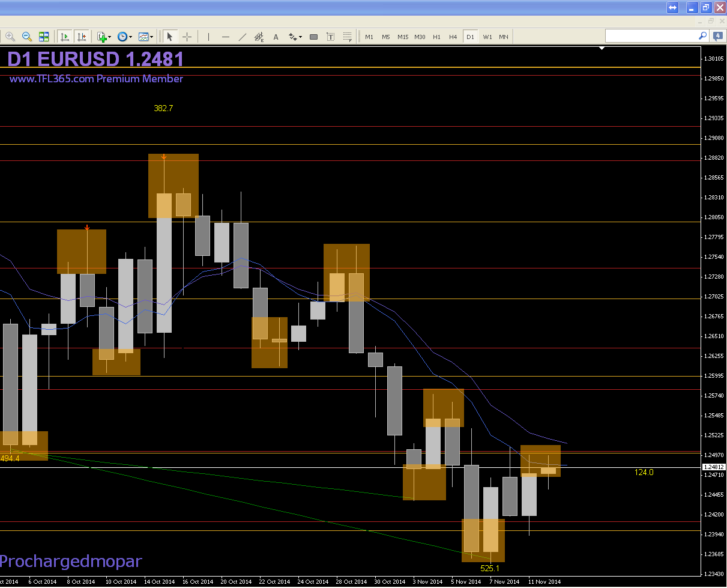Select the '382.7' yellow label
Image resolution: width=727 pixels, height=588 pixels.
[x=163, y=108]
